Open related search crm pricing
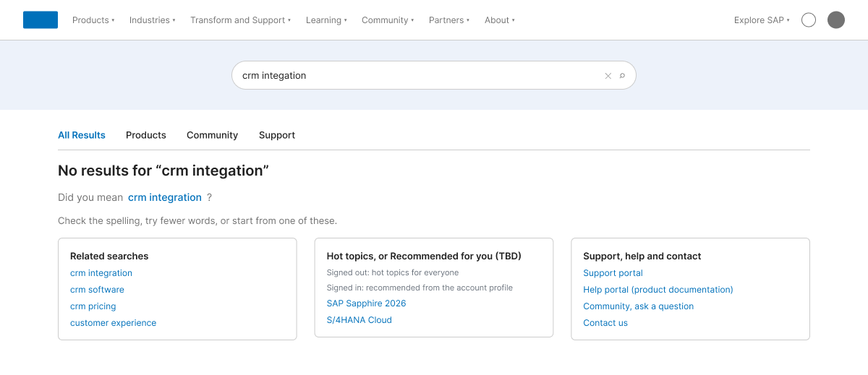Viewport: 868px width, 375px height. pos(93,306)
